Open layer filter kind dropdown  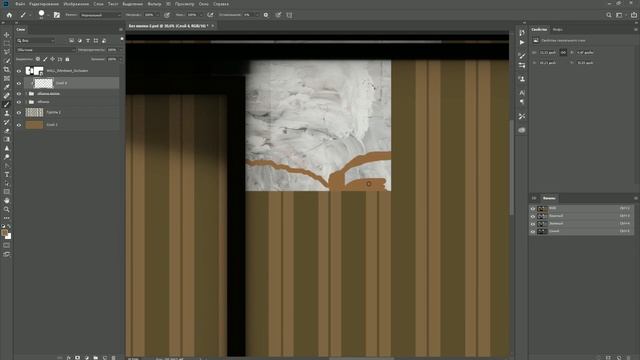[36, 41]
